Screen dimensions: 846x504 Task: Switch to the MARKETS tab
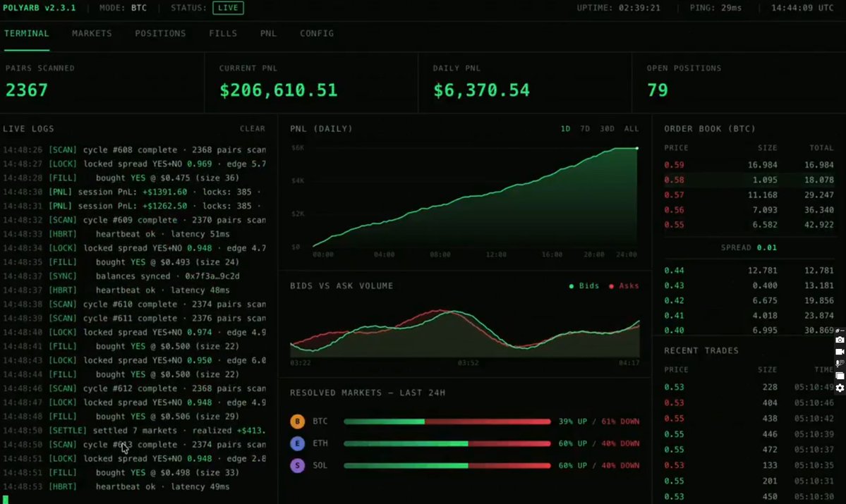92,33
